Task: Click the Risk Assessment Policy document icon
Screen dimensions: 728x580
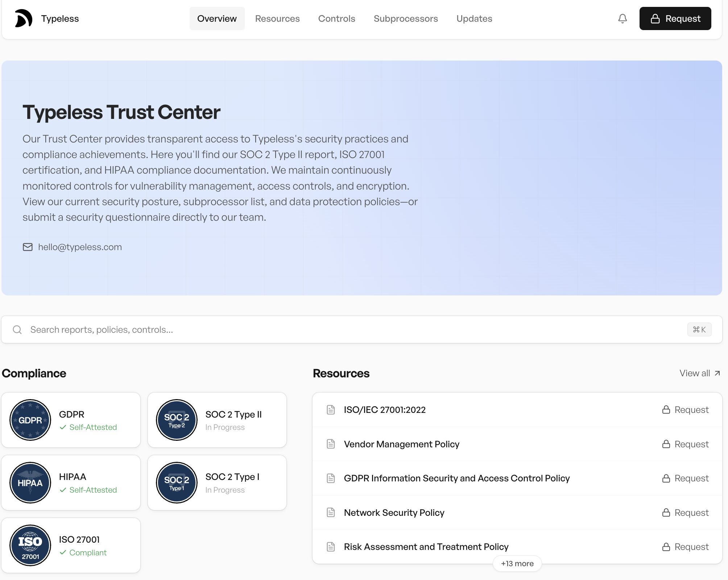Action: (x=331, y=547)
